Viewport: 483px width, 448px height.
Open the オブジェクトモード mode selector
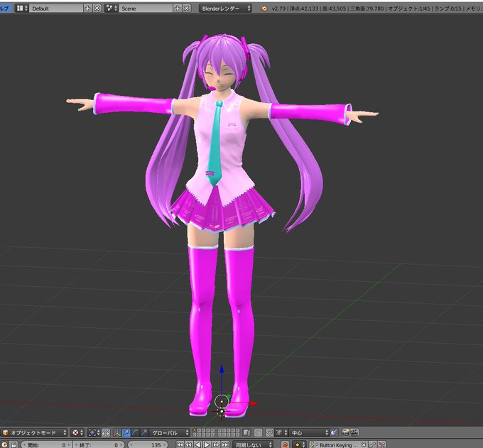tap(34, 432)
